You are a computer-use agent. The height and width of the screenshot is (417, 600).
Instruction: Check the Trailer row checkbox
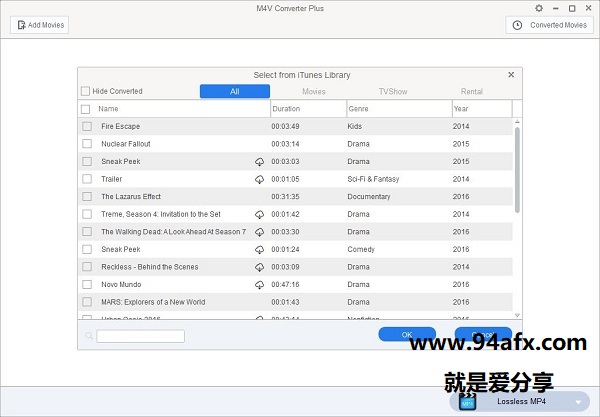pyautogui.click(x=87, y=179)
